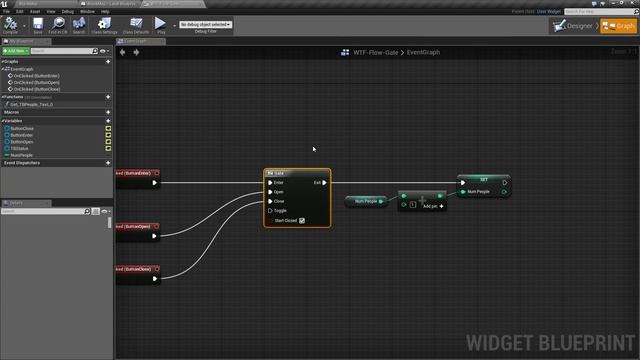Switch to Designer mode
Viewport: 640px width, 360px height.
point(574,26)
